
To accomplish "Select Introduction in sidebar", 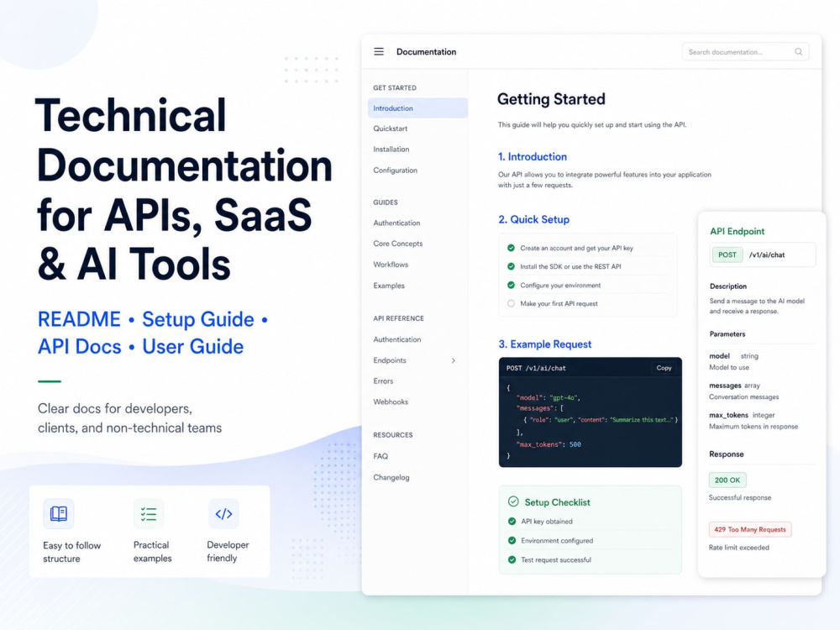I will [x=417, y=108].
